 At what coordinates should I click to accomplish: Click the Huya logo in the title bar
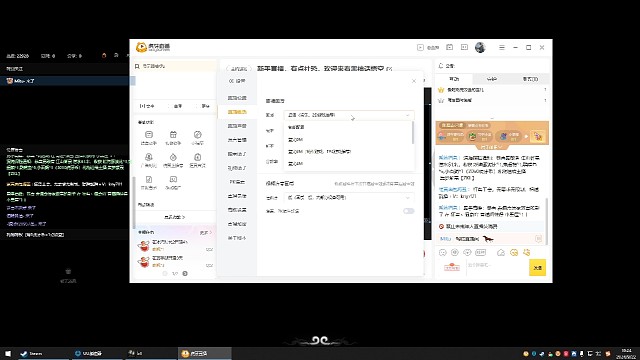[153, 47]
